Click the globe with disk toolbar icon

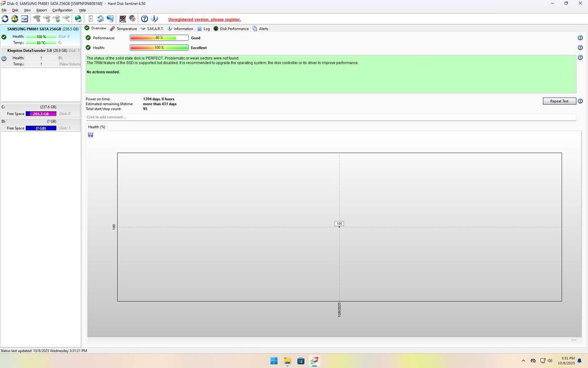[78, 18]
